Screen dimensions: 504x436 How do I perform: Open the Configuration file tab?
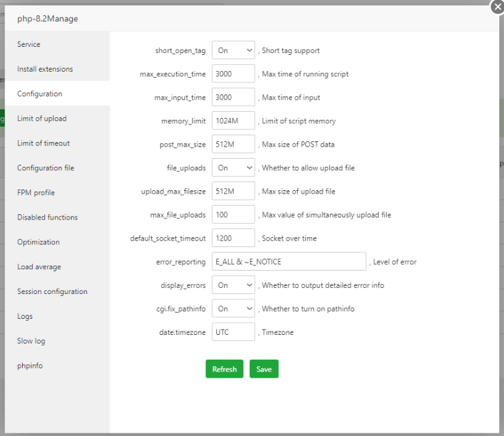[45, 168]
